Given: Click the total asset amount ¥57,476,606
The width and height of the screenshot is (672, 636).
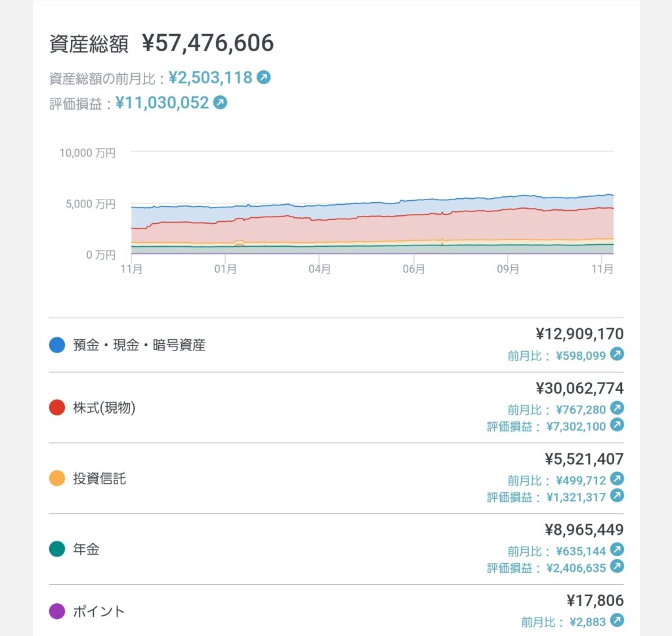Looking at the screenshot, I should 208,43.
